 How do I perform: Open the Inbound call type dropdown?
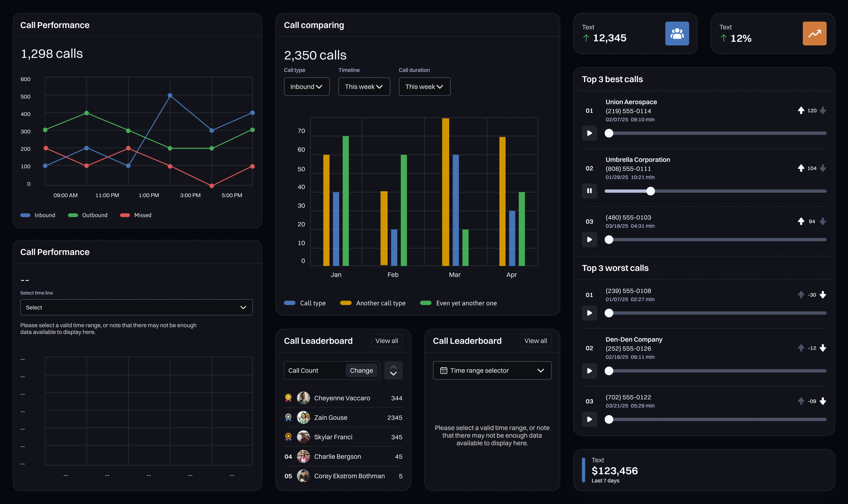click(x=307, y=87)
